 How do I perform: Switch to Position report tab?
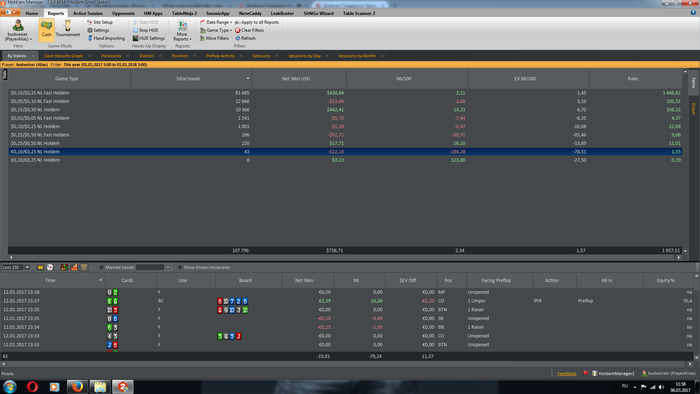(180, 56)
